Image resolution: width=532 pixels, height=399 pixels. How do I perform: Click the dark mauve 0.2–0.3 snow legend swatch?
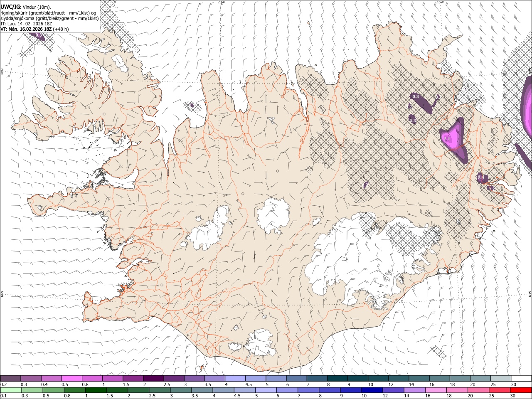(x=10, y=378)
